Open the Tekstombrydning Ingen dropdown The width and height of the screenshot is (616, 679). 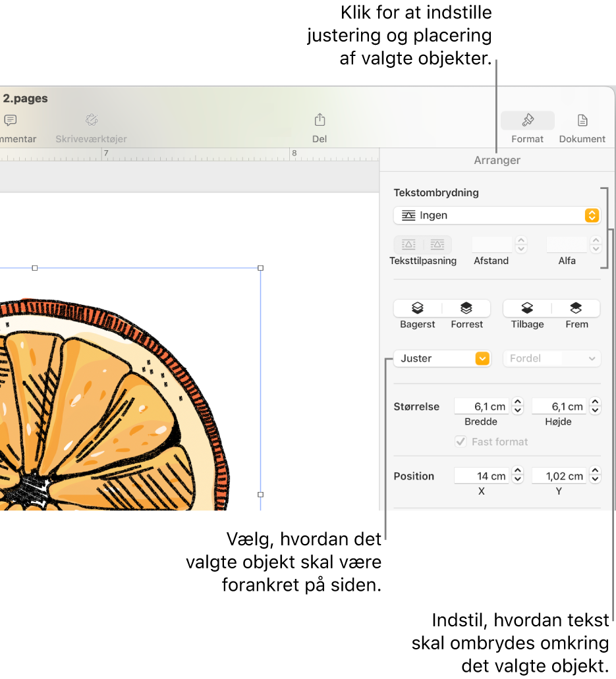[497, 215]
